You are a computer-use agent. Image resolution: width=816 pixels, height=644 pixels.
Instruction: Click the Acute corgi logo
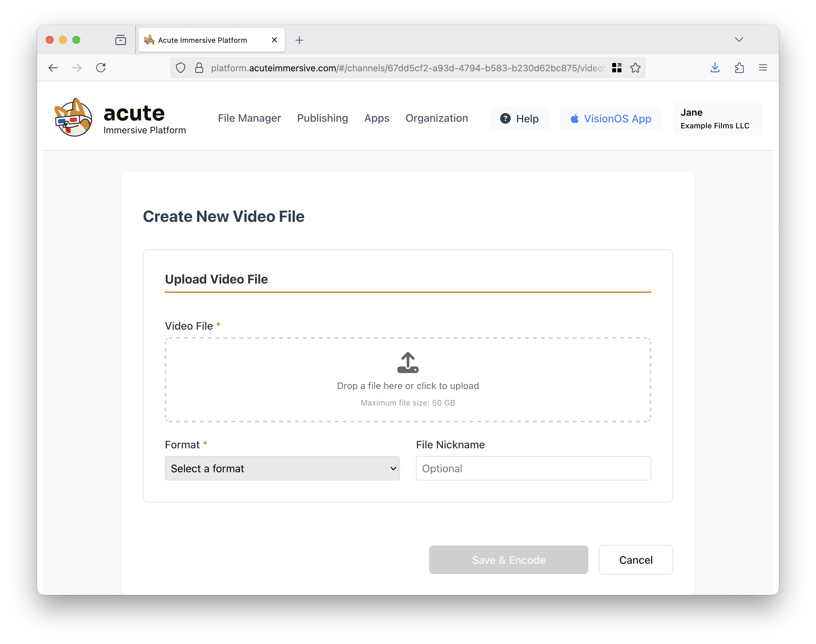click(x=73, y=118)
